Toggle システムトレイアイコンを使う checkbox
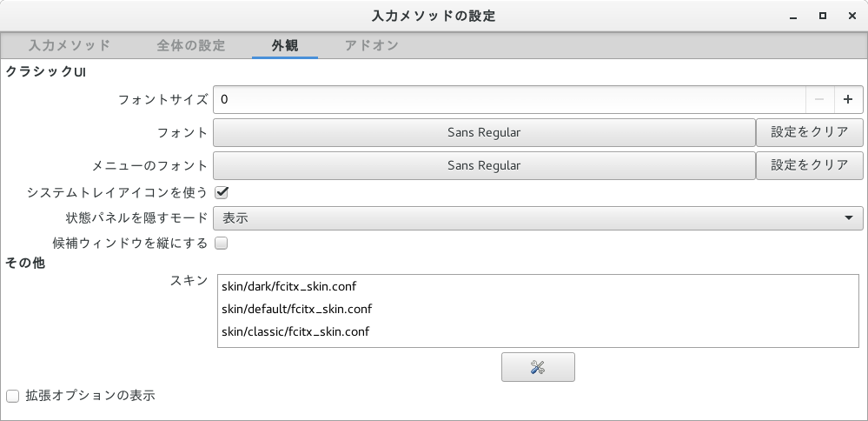Viewport: 868px width, 421px height. click(x=222, y=193)
